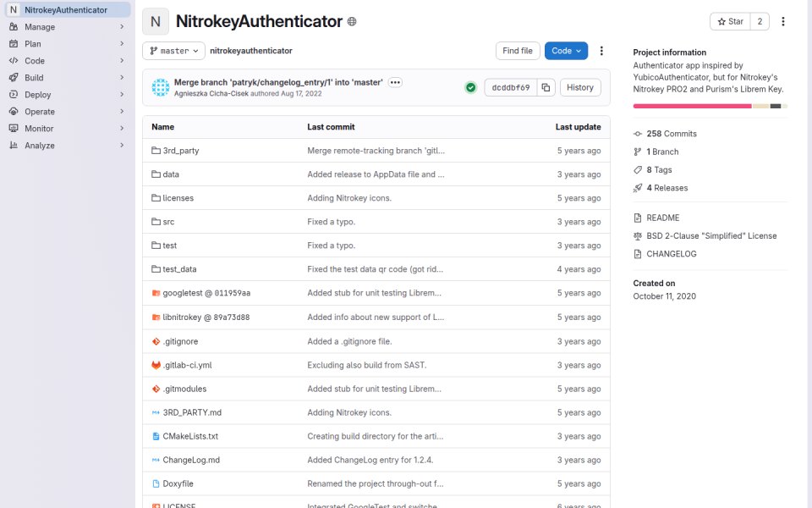The image size is (812, 508).
Task: Open the ChangeLog.md file
Action: click(191, 460)
